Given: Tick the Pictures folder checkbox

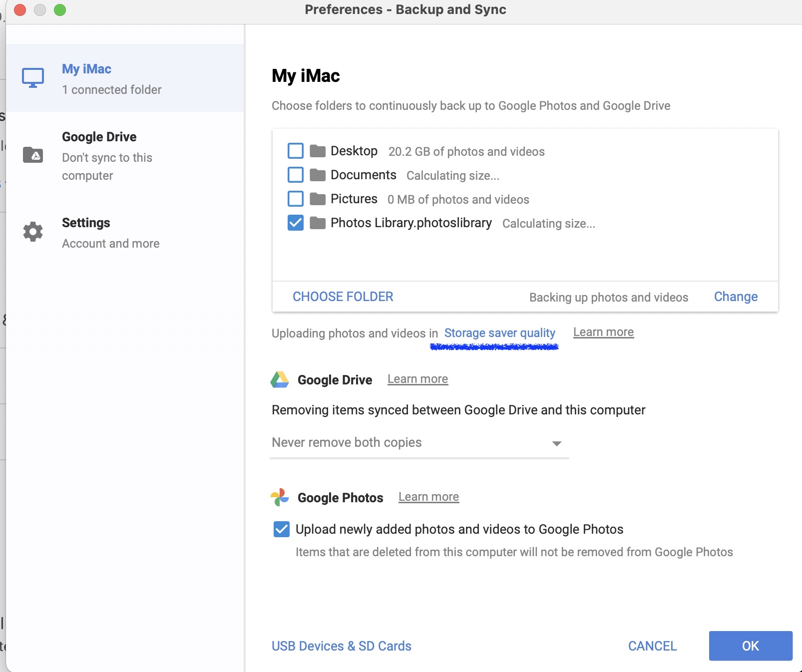Looking at the screenshot, I should [x=296, y=199].
